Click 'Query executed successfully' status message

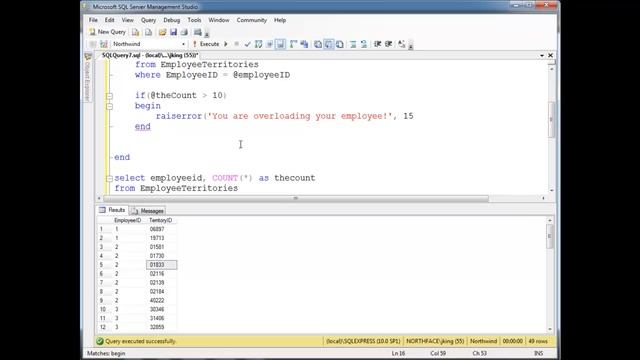[140, 341]
